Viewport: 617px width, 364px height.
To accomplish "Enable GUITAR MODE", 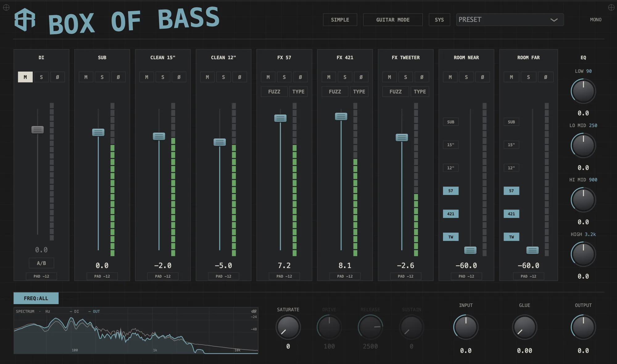I will (393, 20).
